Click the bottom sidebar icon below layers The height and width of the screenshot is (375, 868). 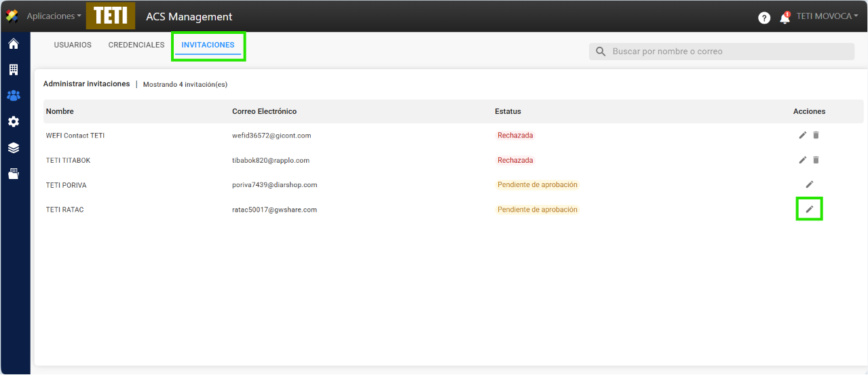click(x=13, y=174)
